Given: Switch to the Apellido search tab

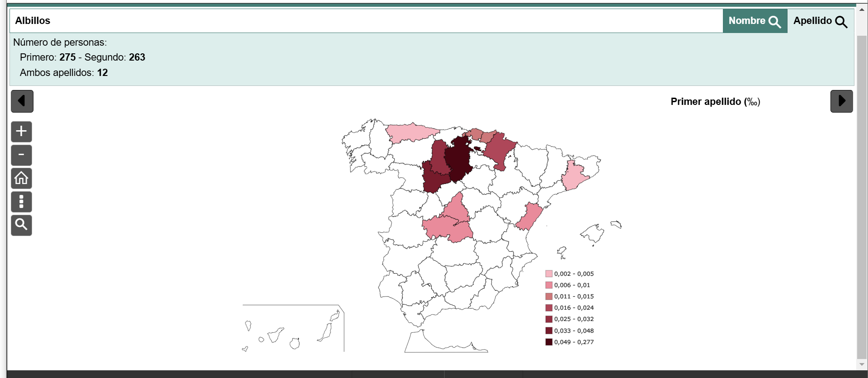Looking at the screenshot, I should (821, 21).
